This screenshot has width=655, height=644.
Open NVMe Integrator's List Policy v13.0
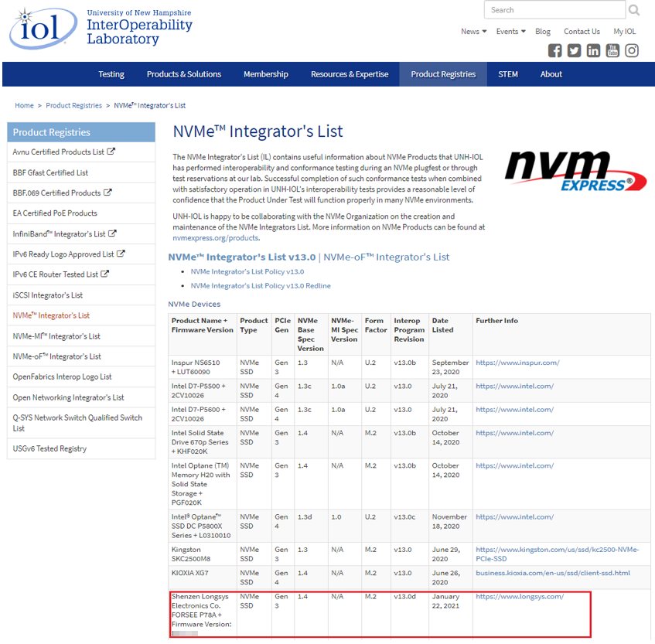(x=247, y=271)
